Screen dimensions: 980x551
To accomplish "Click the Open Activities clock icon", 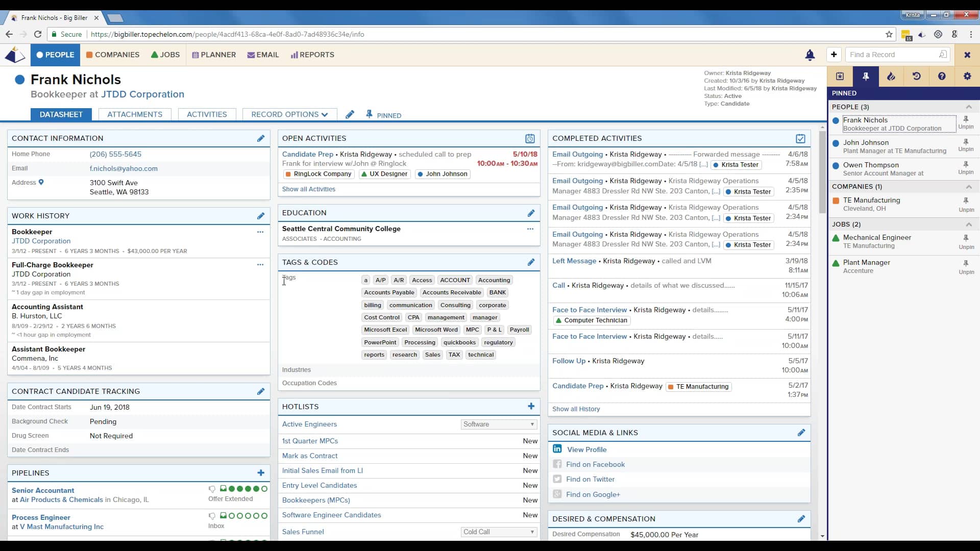I will click(x=530, y=139).
